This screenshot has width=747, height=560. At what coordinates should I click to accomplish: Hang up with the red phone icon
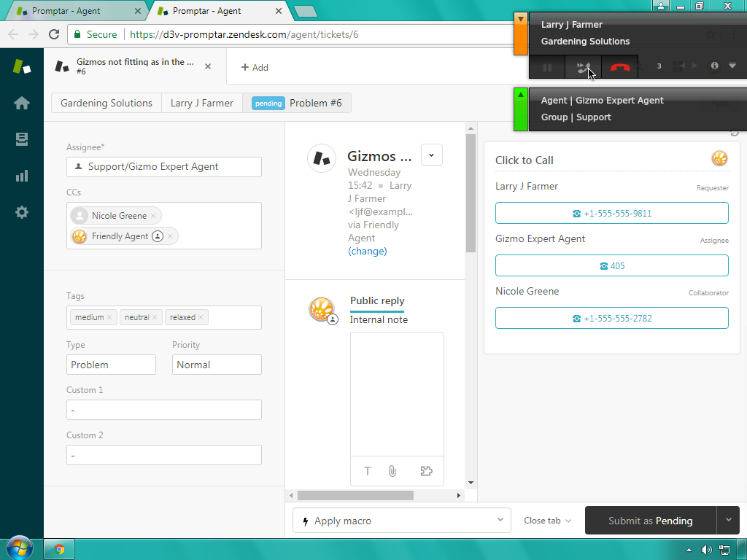[x=620, y=67]
